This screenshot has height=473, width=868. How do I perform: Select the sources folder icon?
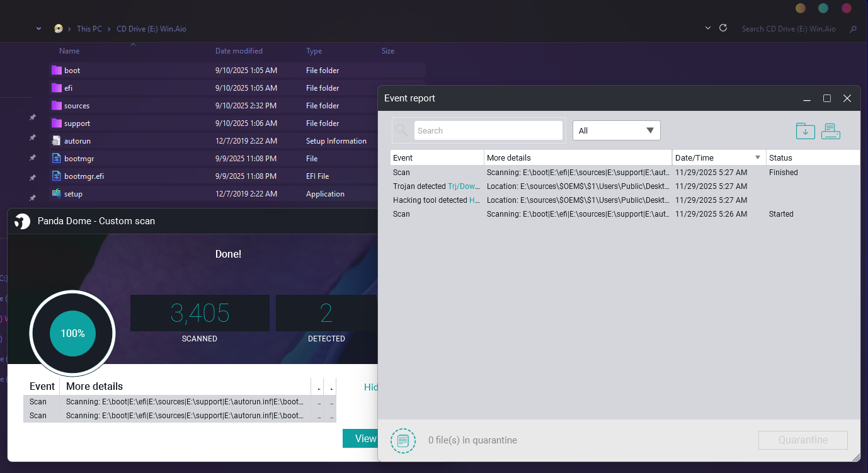(56, 105)
